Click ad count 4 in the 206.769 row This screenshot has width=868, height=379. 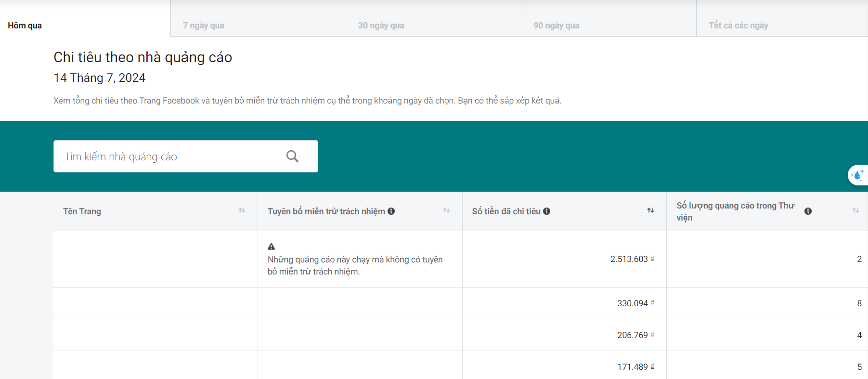[x=859, y=335]
